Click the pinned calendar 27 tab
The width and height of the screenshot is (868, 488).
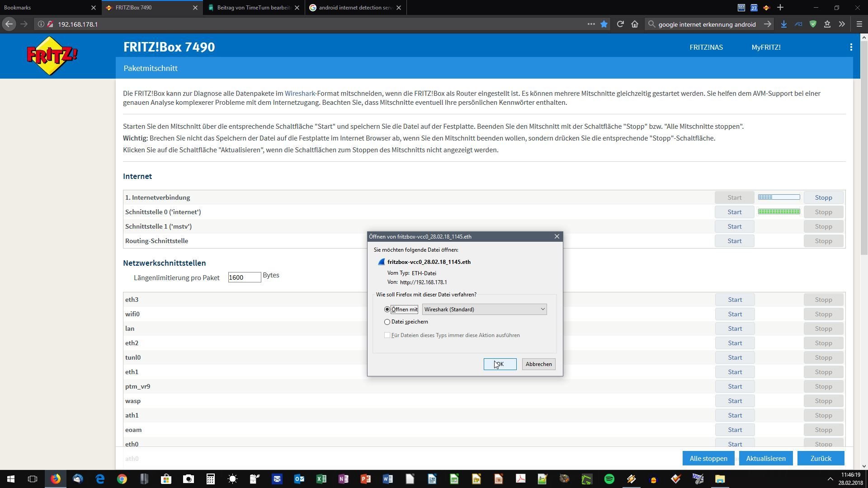click(754, 7)
